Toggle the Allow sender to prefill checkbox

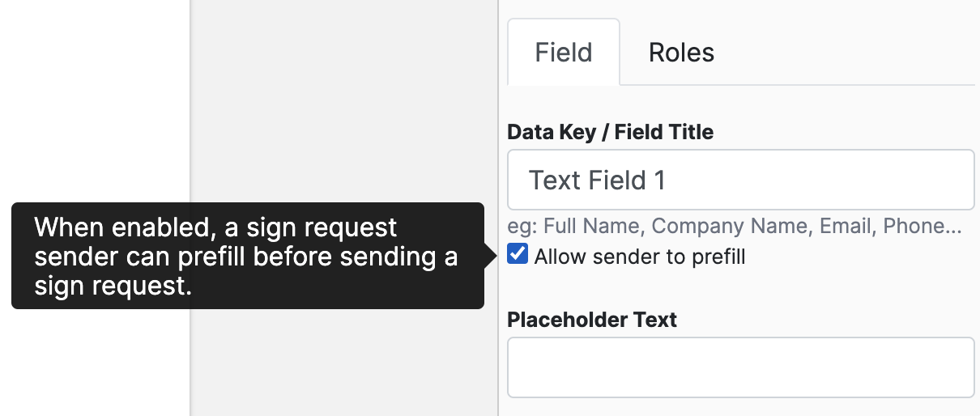pyautogui.click(x=517, y=256)
